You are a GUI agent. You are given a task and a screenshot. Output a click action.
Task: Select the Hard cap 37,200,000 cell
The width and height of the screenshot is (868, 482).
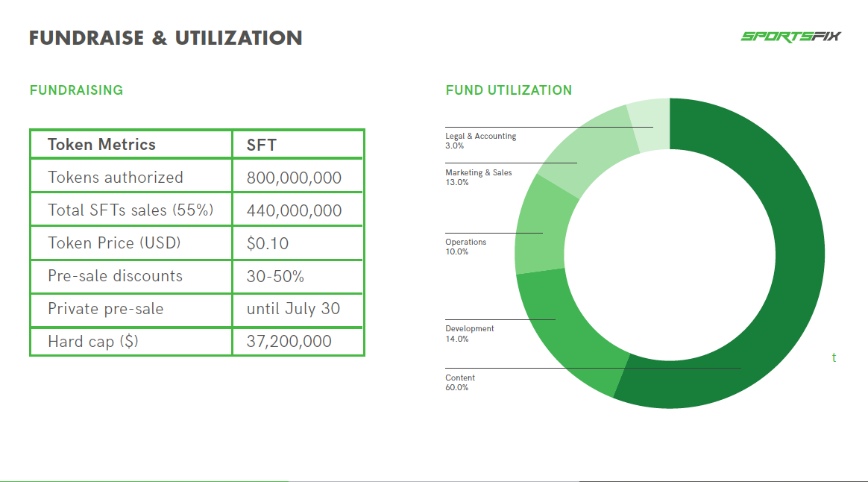[298, 341]
